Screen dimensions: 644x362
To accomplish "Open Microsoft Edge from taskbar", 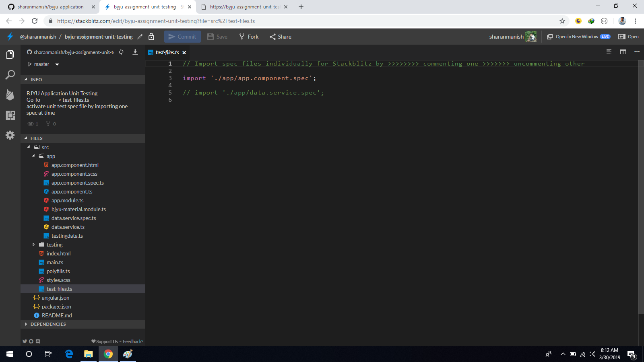I will point(69,354).
